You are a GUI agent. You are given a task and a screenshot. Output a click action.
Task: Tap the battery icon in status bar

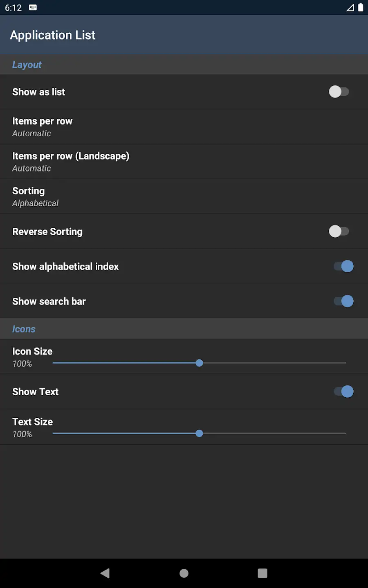click(x=361, y=7)
